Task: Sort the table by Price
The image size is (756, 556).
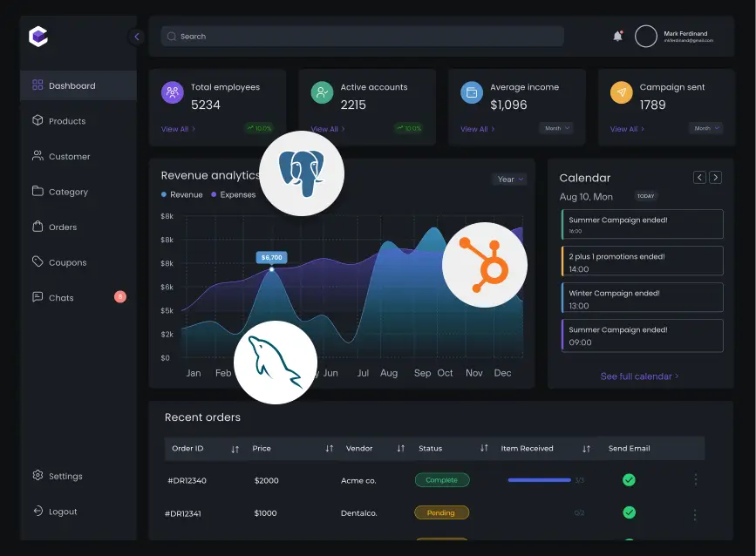Action: 330,449
